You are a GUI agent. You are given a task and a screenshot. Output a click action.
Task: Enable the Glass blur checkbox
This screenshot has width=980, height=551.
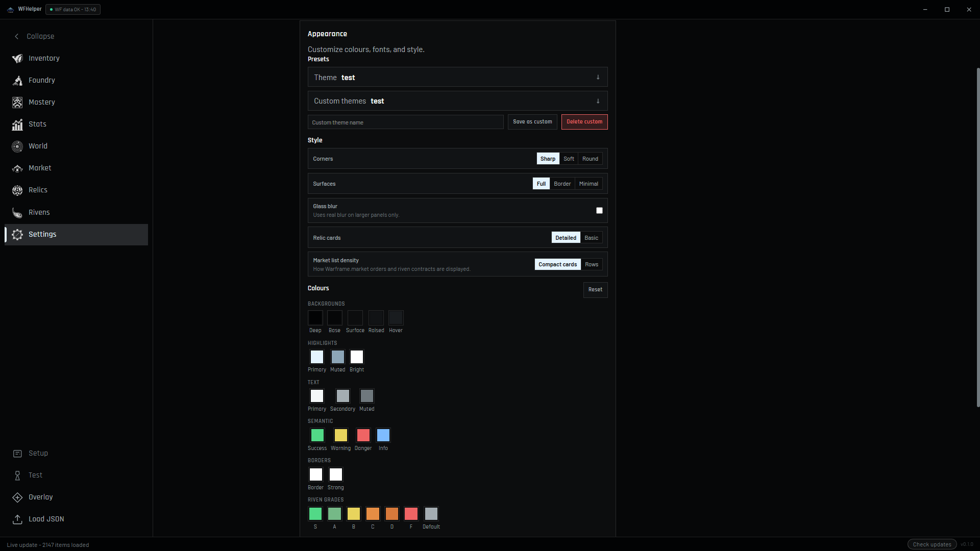pyautogui.click(x=599, y=210)
